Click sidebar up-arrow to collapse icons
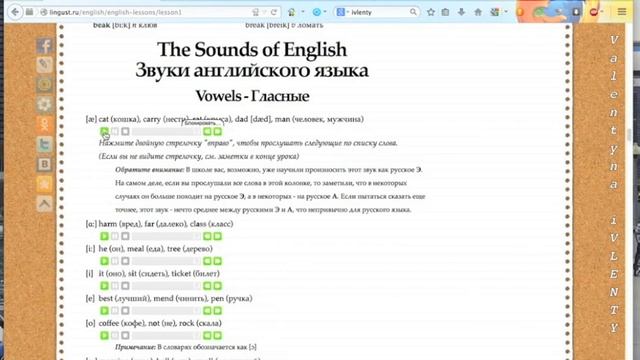 click(44, 203)
